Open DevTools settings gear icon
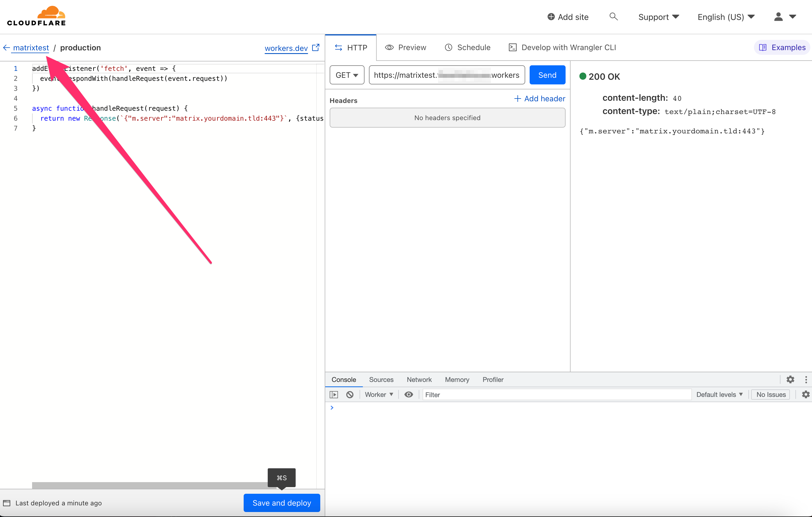Viewport: 812px width, 517px height. [x=790, y=379]
